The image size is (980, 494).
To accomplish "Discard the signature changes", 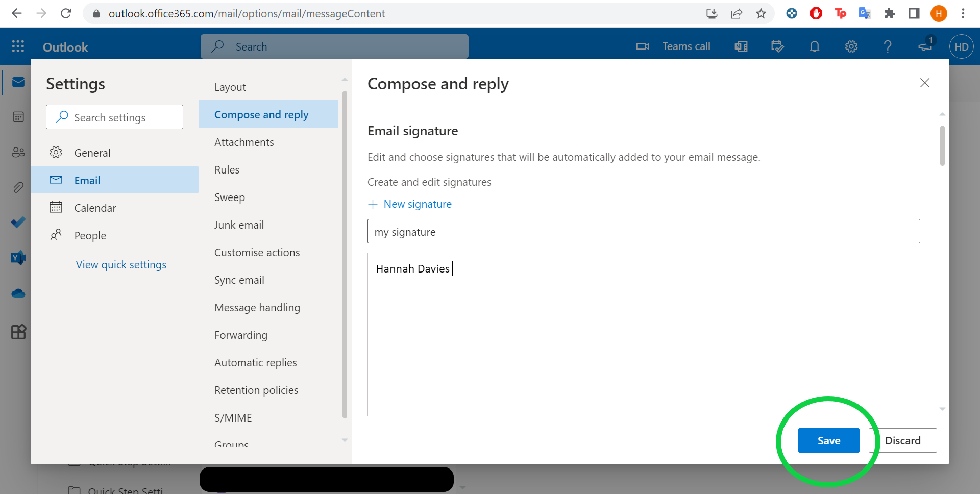I will 902,440.
